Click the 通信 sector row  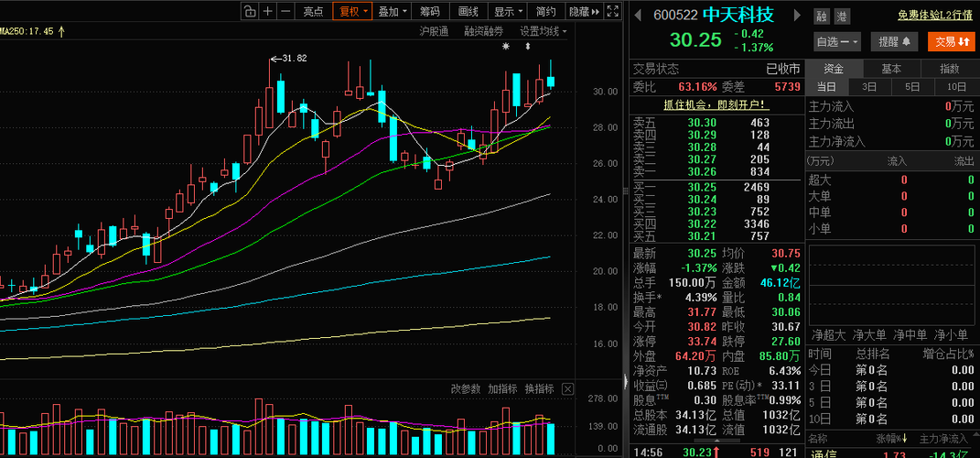[890, 455]
